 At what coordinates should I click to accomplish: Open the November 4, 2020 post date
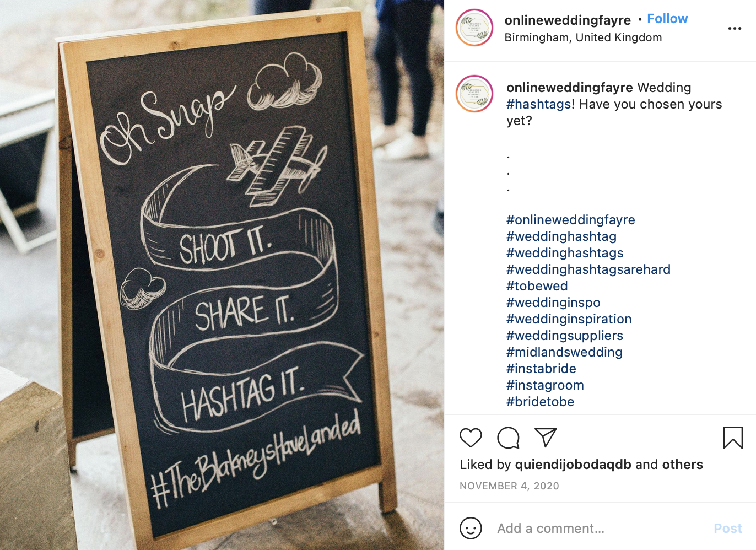click(x=509, y=486)
